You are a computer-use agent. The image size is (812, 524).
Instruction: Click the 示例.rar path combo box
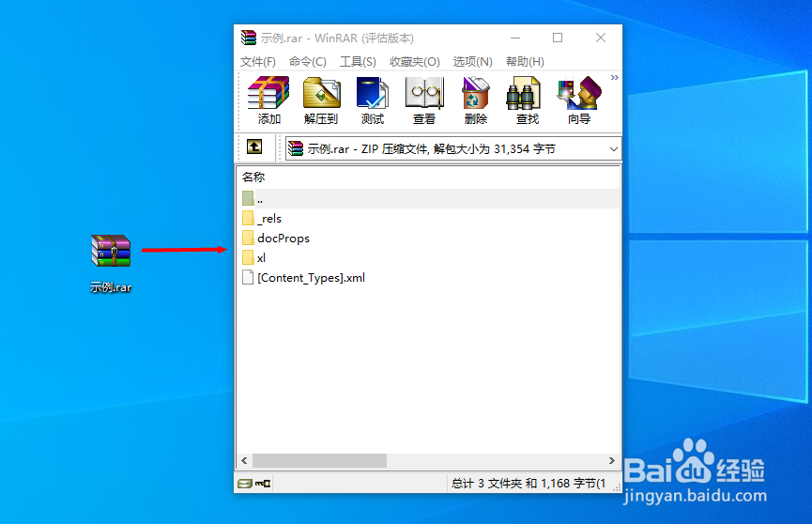[453, 149]
